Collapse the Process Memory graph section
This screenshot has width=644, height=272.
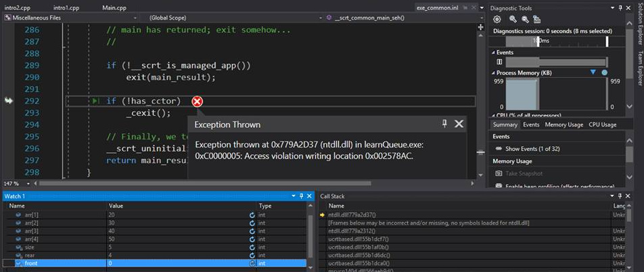coord(492,72)
